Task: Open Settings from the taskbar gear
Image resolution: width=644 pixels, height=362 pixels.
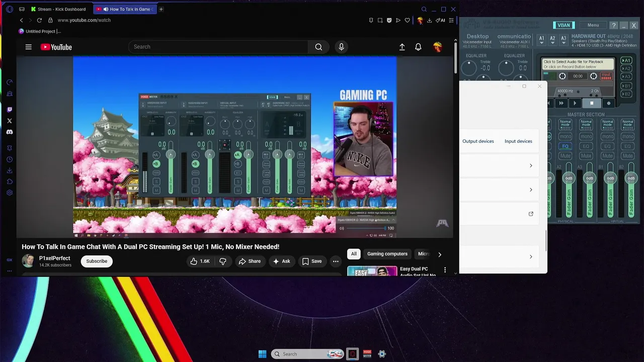Action: click(x=382, y=354)
